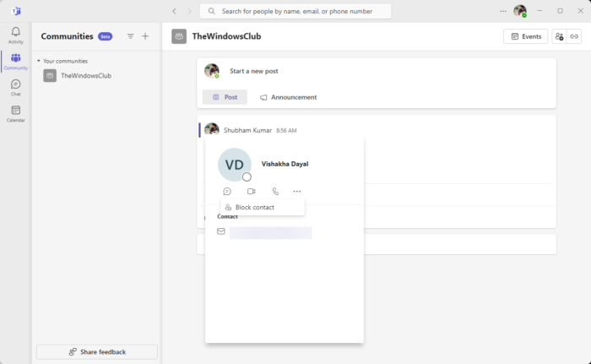Click the Share feedback button
The height and width of the screenshot is (364, 591).
[97, 351]
